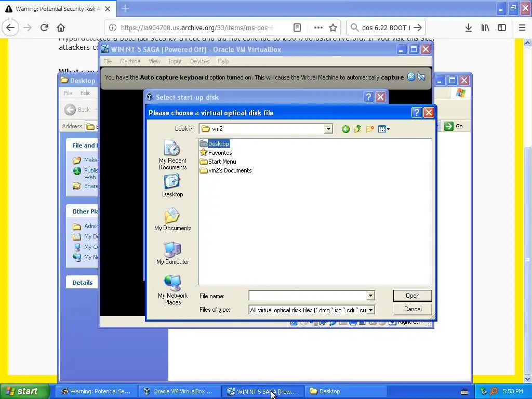This screenshot has width=532, height=399.
Task: Close the Warning: Potential Security Risk tab
Action: tap(108, 9)
